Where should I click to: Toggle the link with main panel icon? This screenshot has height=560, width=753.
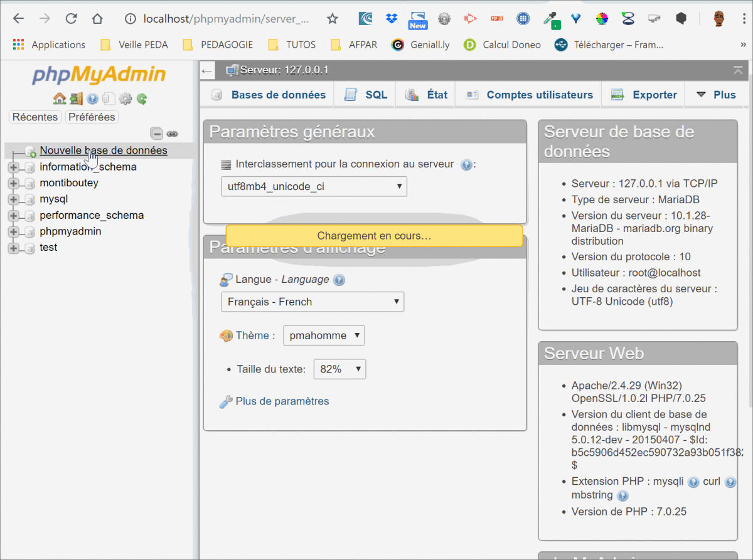point(172,133)
